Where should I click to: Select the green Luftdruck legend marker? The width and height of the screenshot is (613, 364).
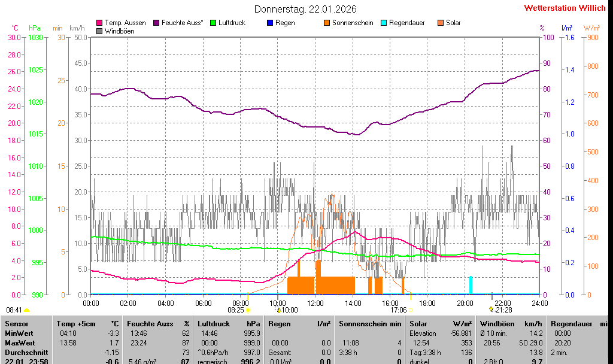pyautogui.click(x=213, y=23)
